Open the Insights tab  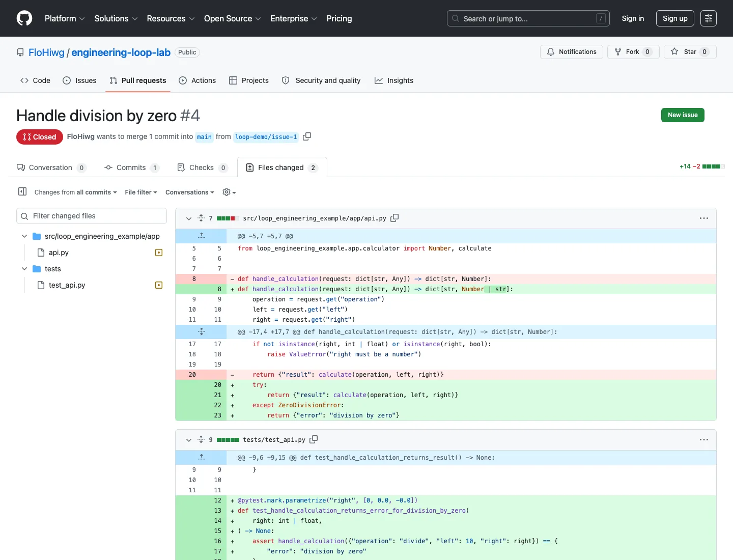(x=394, y=80)
